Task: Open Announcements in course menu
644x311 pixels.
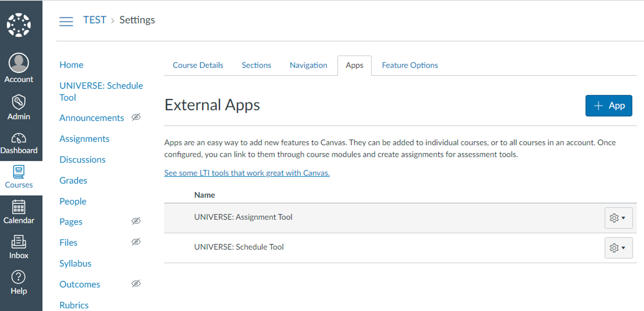Action: click(x=92, y=118)
